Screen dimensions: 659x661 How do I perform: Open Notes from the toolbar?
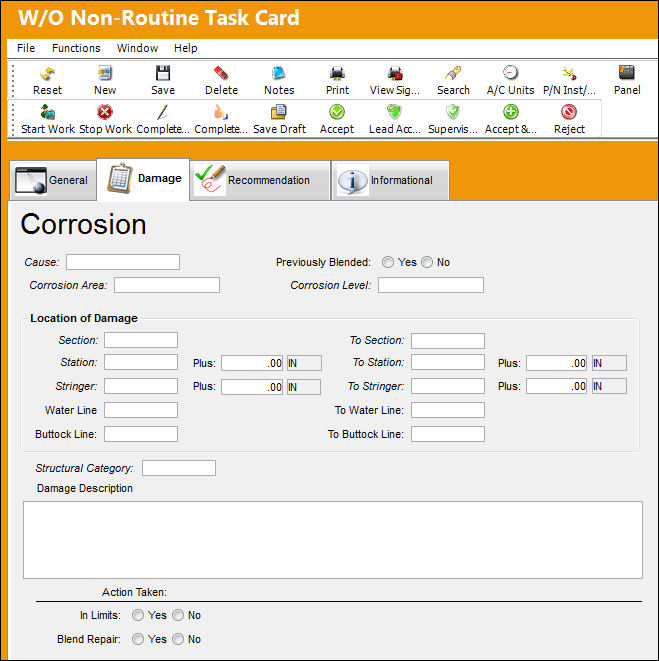tap(279, 73)
